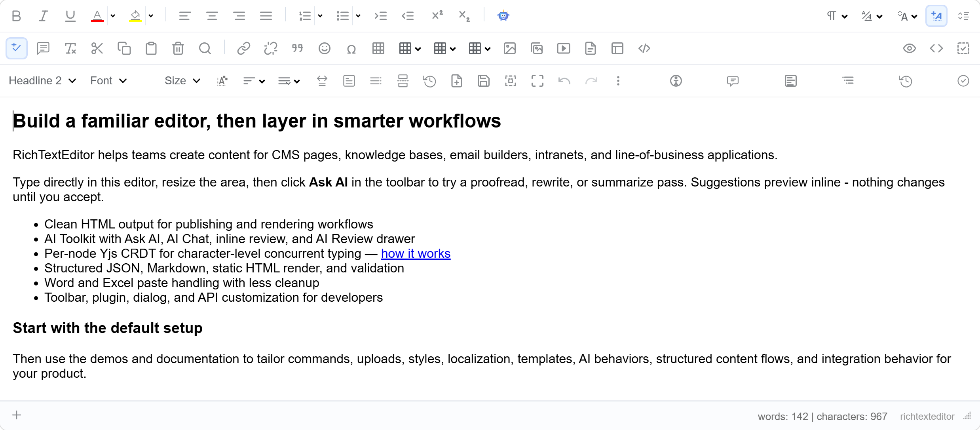Align text right
Image resolution: width=980 pixels, height=430 pixels.
239,16
